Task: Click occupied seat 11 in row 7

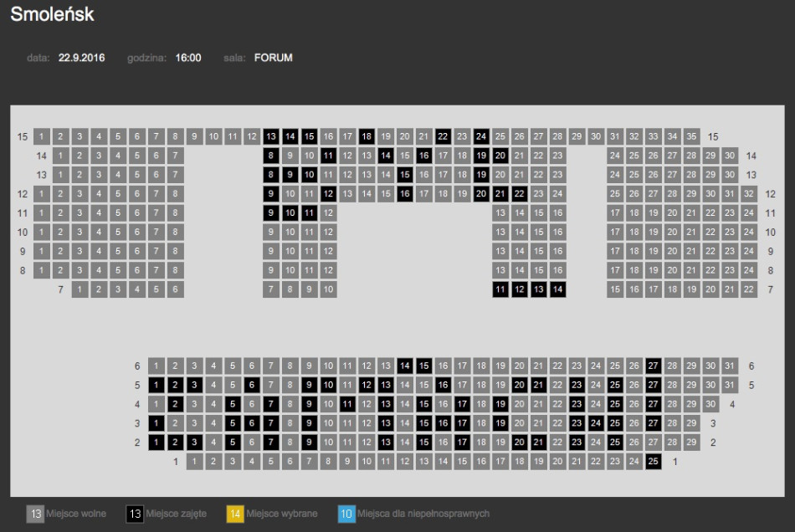Action: pos(500,289)
